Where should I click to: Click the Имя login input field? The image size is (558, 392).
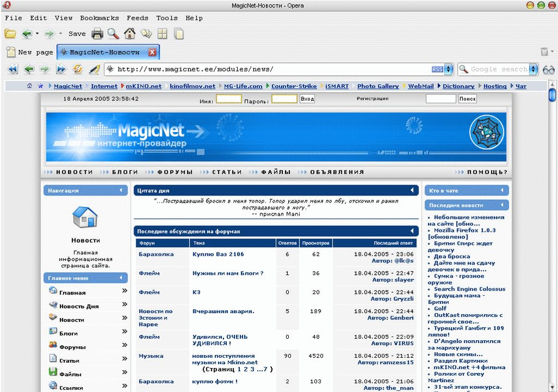[x=229, y=99]
